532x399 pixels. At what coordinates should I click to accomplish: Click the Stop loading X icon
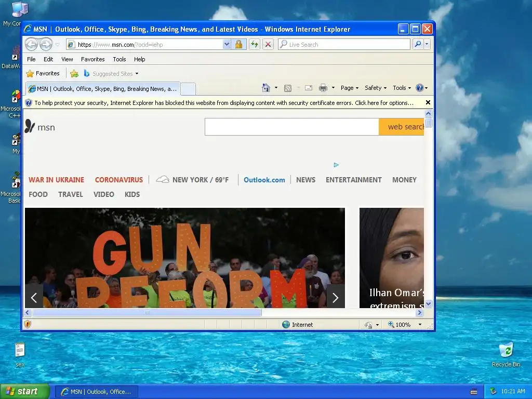coord(268,45)
